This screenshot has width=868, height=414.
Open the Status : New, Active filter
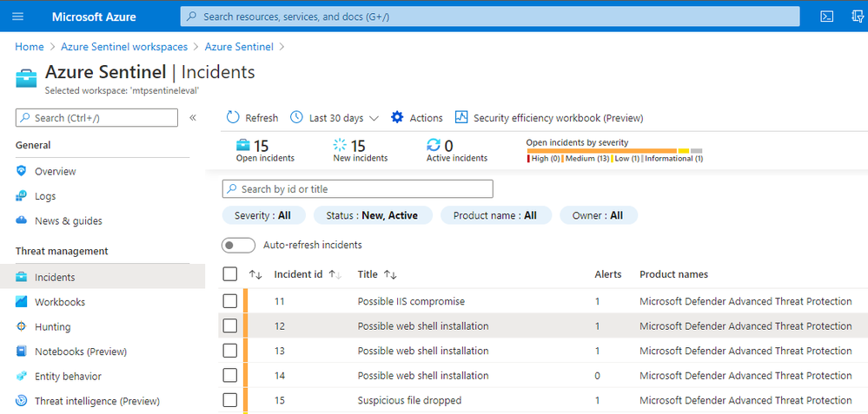click(373, 215)
